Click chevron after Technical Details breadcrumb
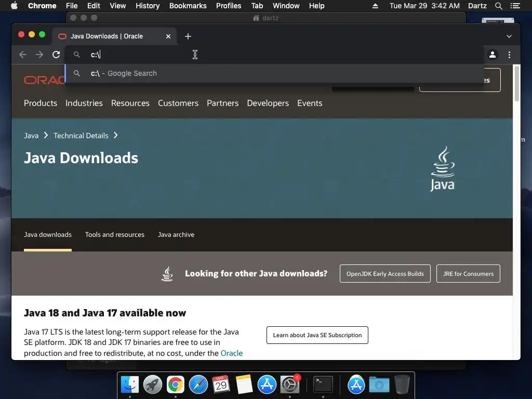Viewport: 532px width, 399px height. pyautogui.click(x=116, y=136)
